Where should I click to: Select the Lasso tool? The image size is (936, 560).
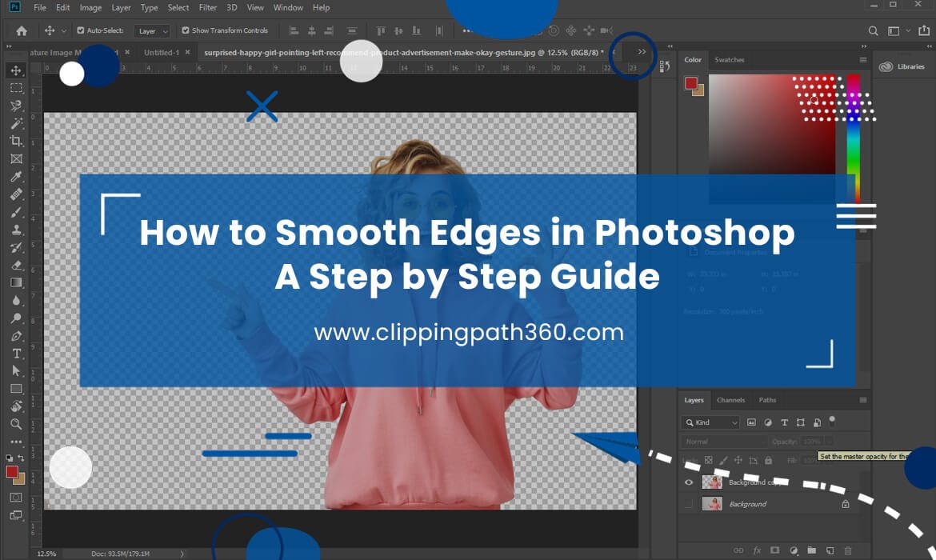(x=16, y=106)
